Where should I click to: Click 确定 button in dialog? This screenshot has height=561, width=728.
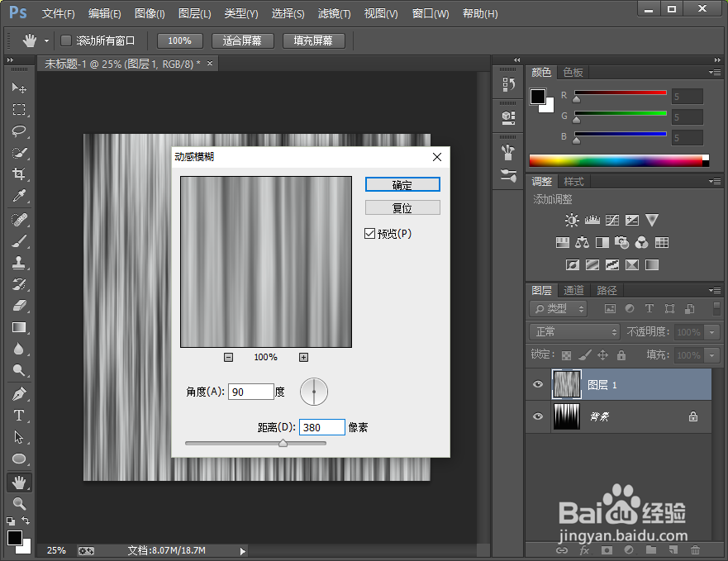click(x=402, y=185)
